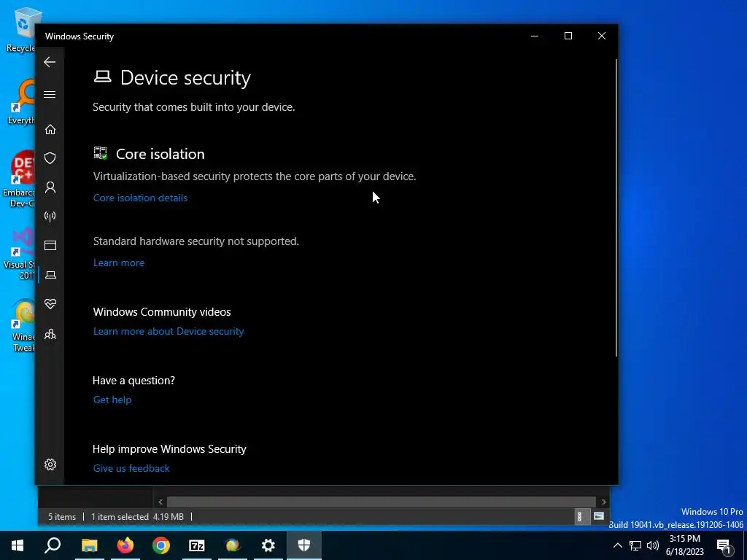Open notification action center
This screenshot has width=747, height=560.
pos(724,546)
